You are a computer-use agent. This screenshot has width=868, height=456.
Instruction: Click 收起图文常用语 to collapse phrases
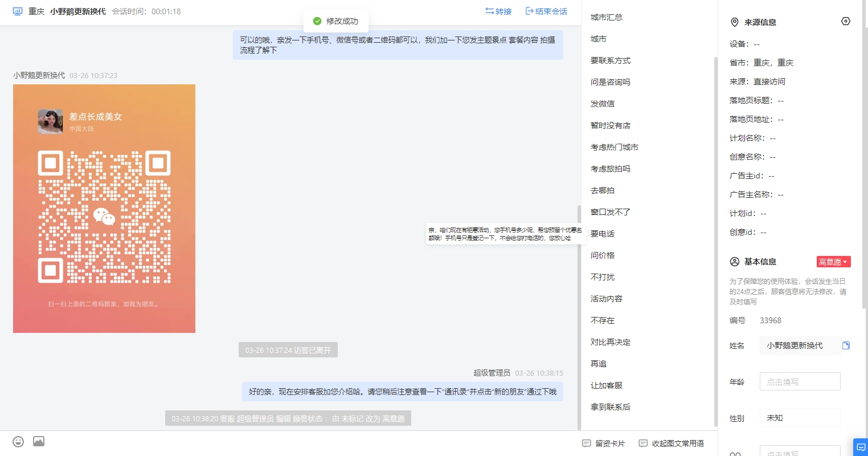(x=672, y=443)
